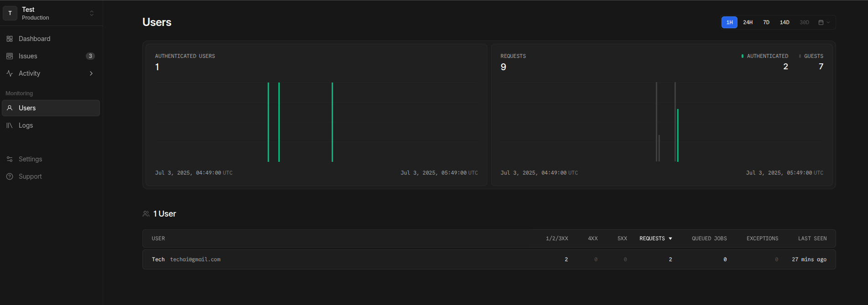Open the custom date calendar picker
This screenshot has width=868, height=305.
[x=824, y=22]
